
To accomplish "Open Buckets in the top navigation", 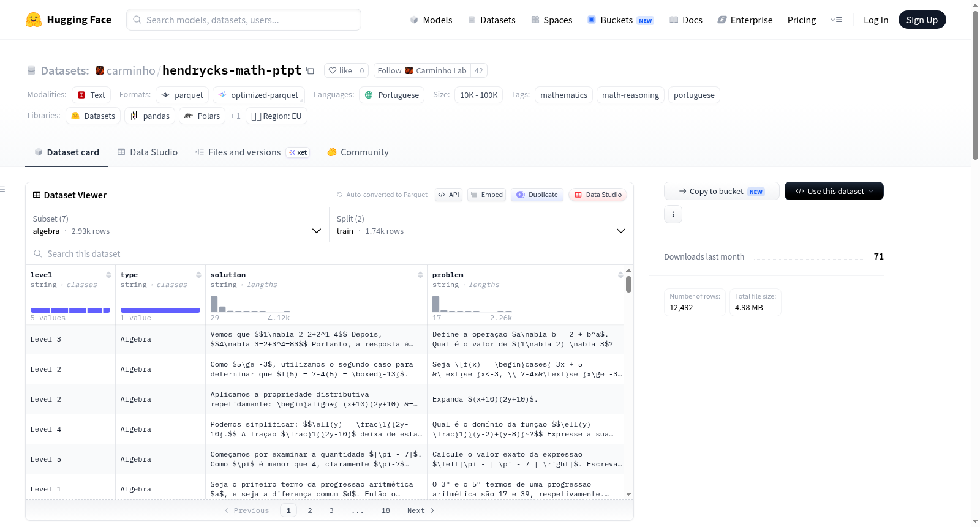I will pos(620,20).
